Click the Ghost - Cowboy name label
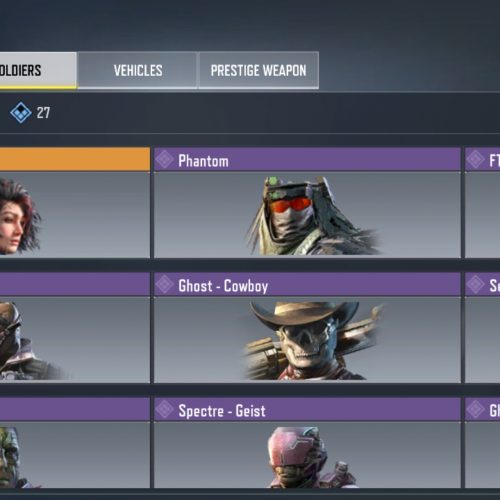 (223, 286)
